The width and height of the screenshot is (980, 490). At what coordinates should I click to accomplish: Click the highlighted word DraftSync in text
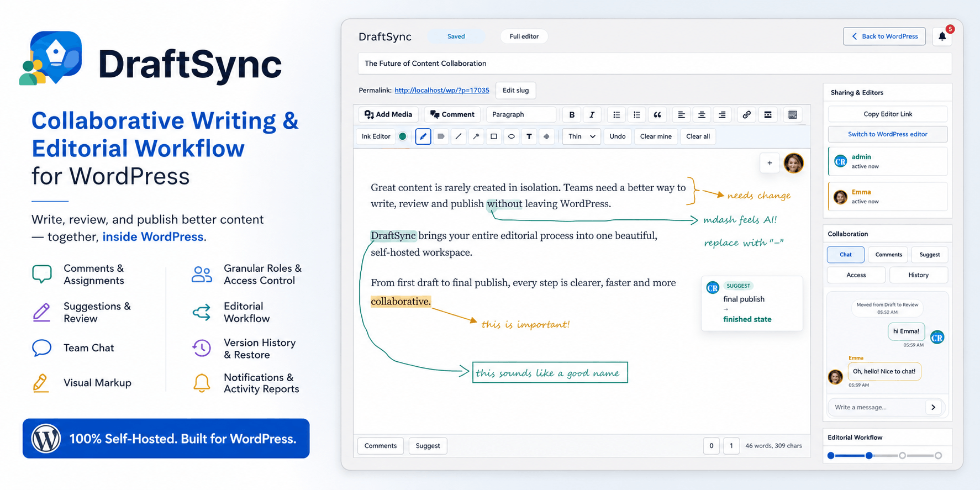[x=393, y=236]
